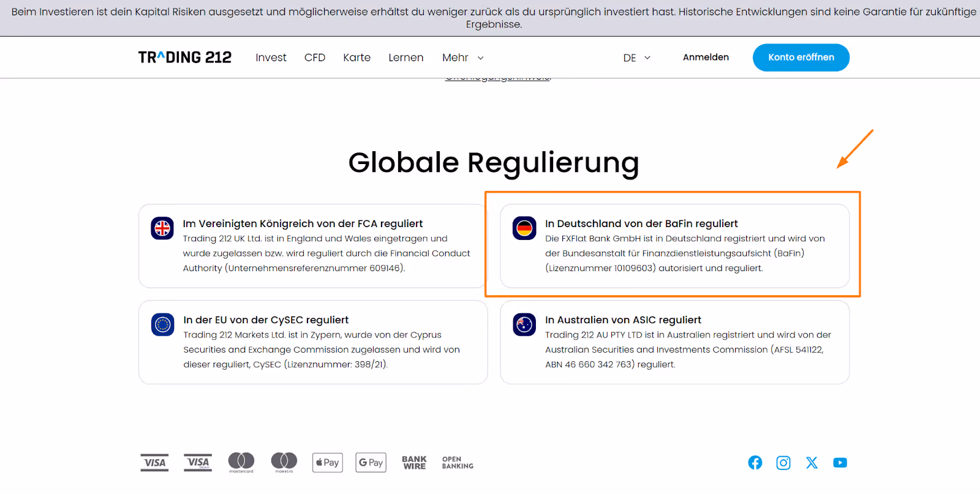The width and height of the screenshot is (980, 494).
Task: Click the ABN 46 660 342 763 text
Action: pyautogui.click(x=590, y=364)
